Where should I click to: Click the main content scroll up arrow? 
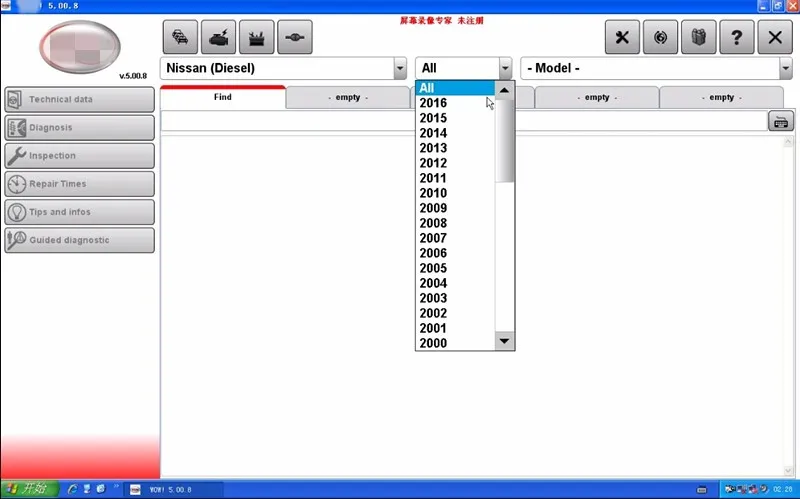point(788,141)
